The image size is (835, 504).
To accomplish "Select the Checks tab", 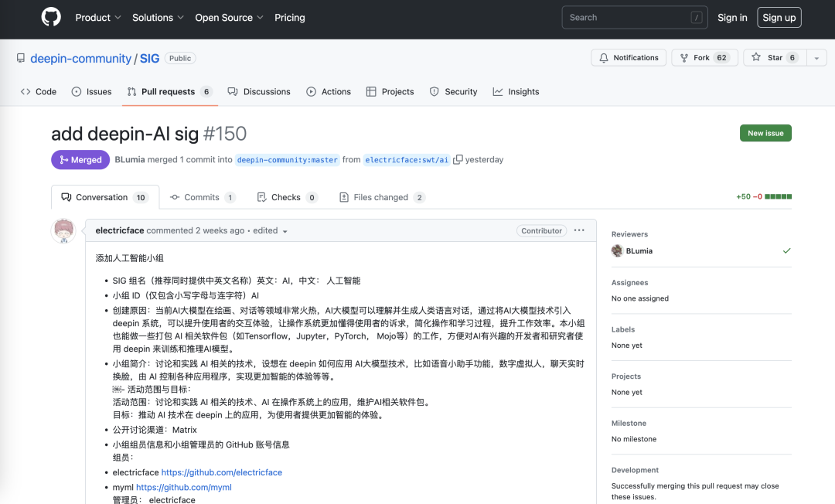I will click(x=287, y=197).
